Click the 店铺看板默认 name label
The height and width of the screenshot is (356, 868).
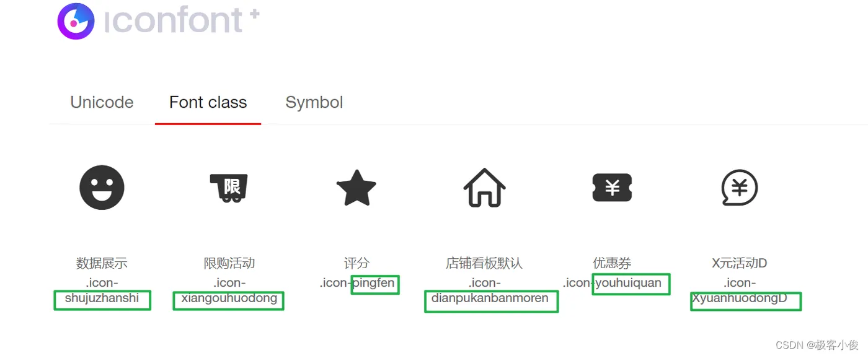point(484,263)
